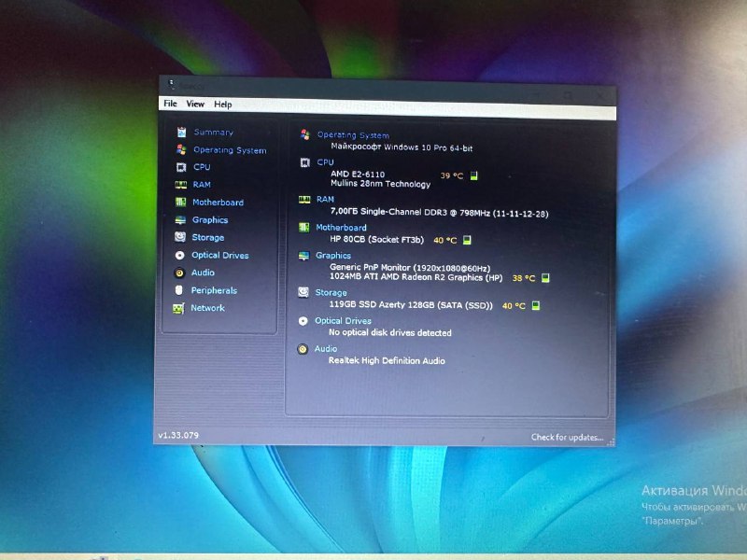Click the Operating System sidebar icon
747x560 pixels.
tap(181, 149)
